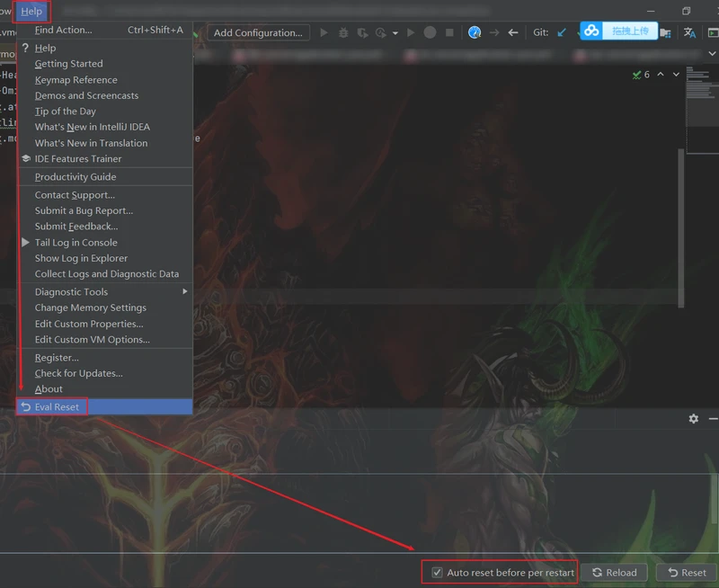Viewport: 719px width, 588px height.
Task: Click the Debug bug icon
Action: coord(343,32)
